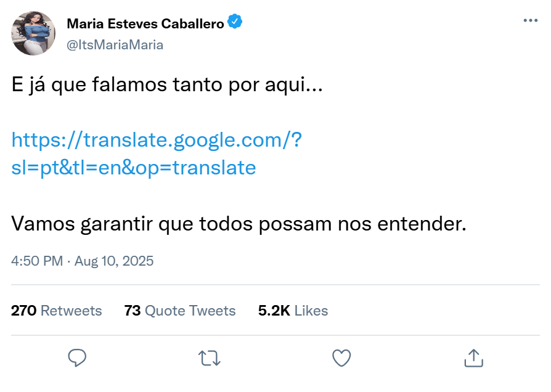The image size is (551, 392).
Task: Open the @ItsMariaMaria handle
Action: click(115, 44)
